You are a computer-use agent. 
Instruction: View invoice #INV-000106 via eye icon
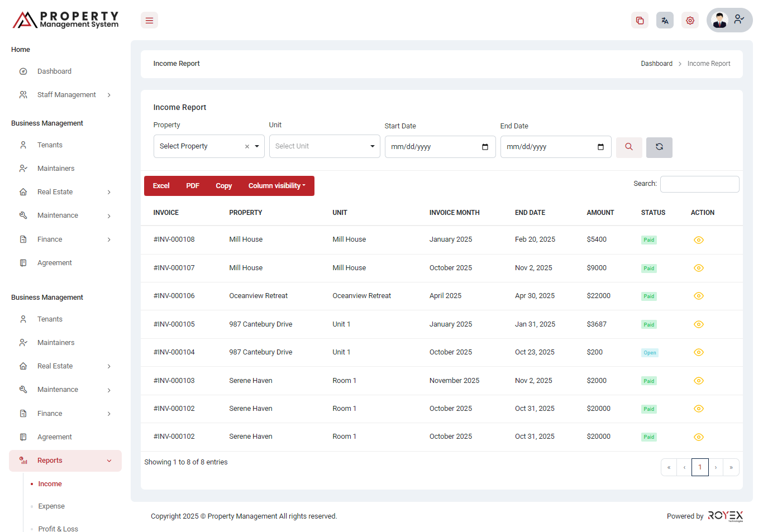coord(698,296)
